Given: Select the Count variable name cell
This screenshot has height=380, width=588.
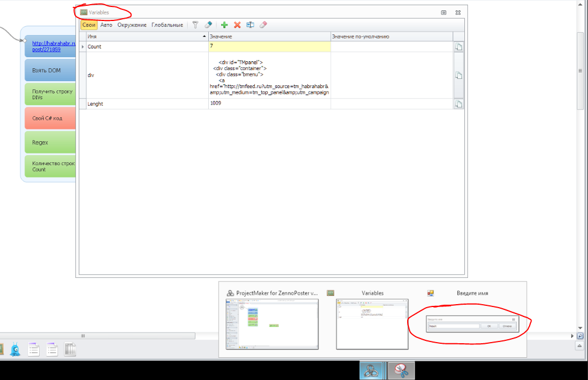Looking at the screenshot, I should (147, 47).
